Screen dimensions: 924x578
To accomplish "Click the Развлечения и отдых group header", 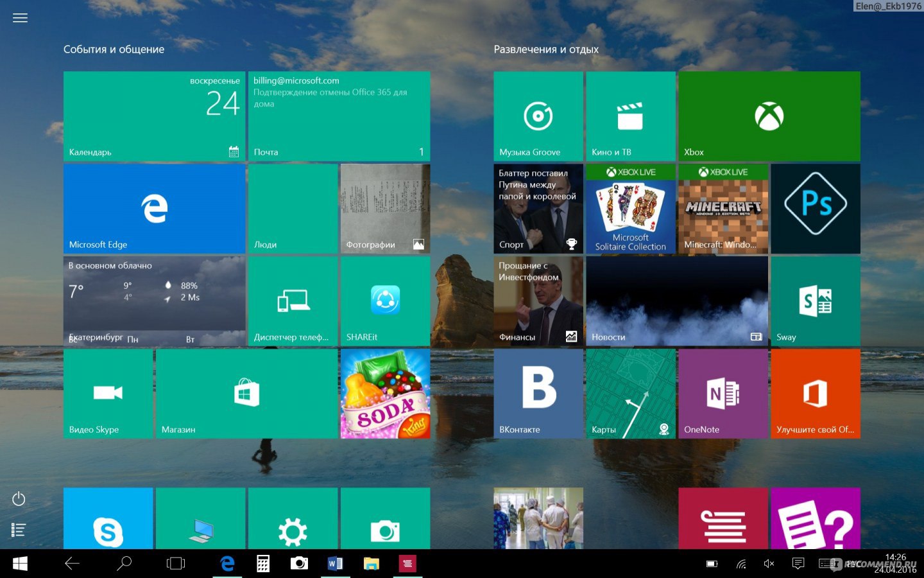I will pyautogui.click(x=546, y=49).
